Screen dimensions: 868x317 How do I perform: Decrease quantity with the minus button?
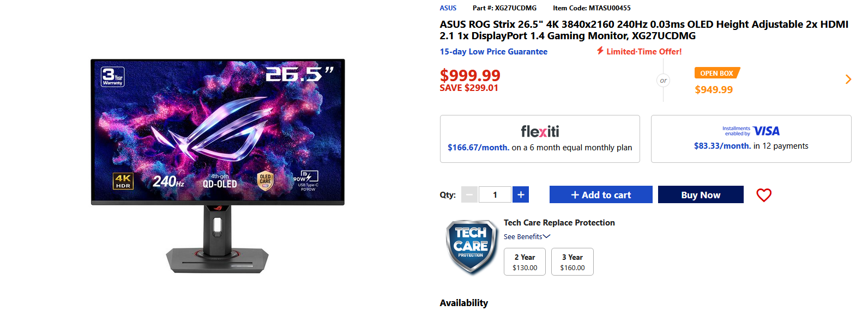click(469, 194)
